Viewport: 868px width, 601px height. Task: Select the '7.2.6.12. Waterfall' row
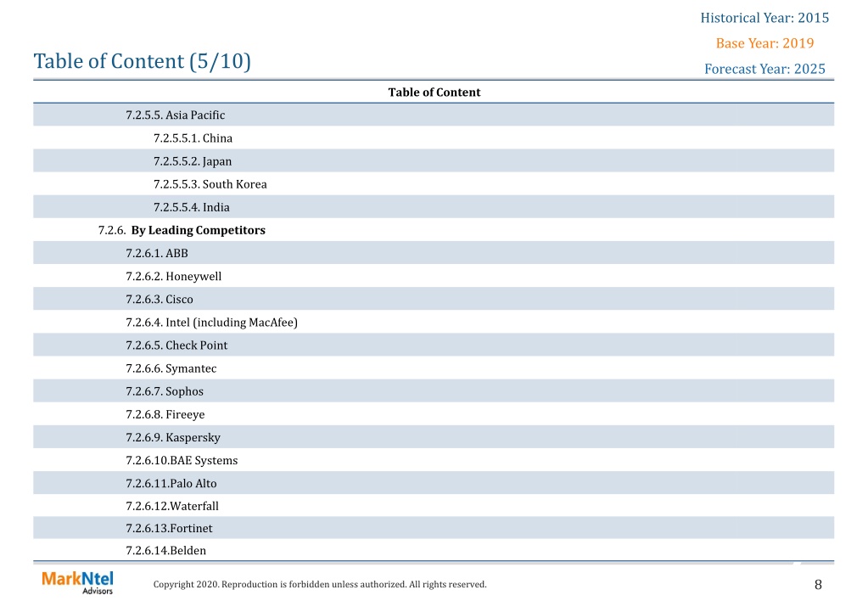tap(434, 506)
